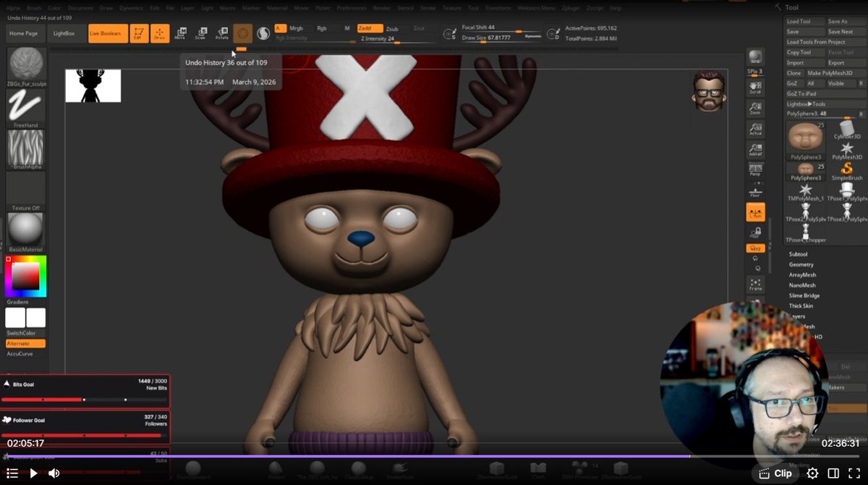Click the Make PolyMesh3D button
Screen dimensions: 868x485
point(830,72)
